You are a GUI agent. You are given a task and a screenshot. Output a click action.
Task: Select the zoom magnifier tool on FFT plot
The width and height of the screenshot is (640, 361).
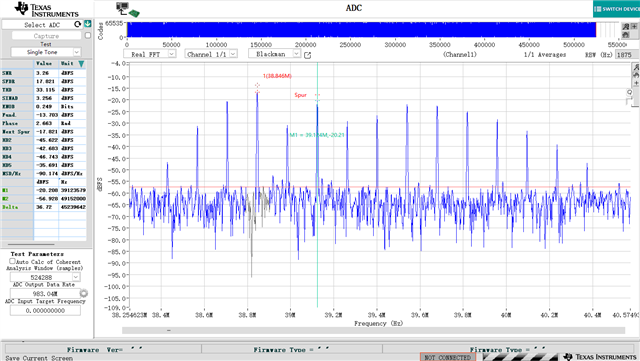[x=629, y=93]
